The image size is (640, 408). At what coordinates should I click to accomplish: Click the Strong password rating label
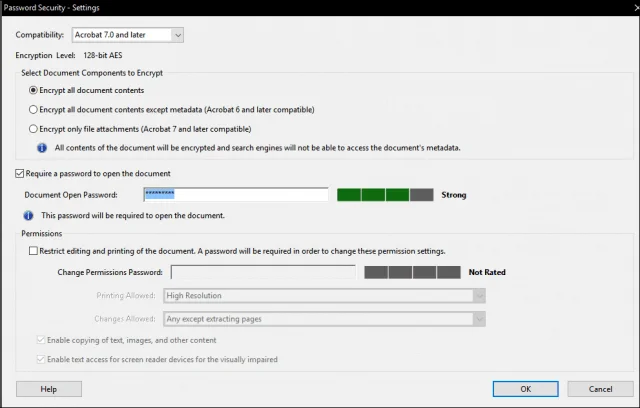click(x=453, y=195)
